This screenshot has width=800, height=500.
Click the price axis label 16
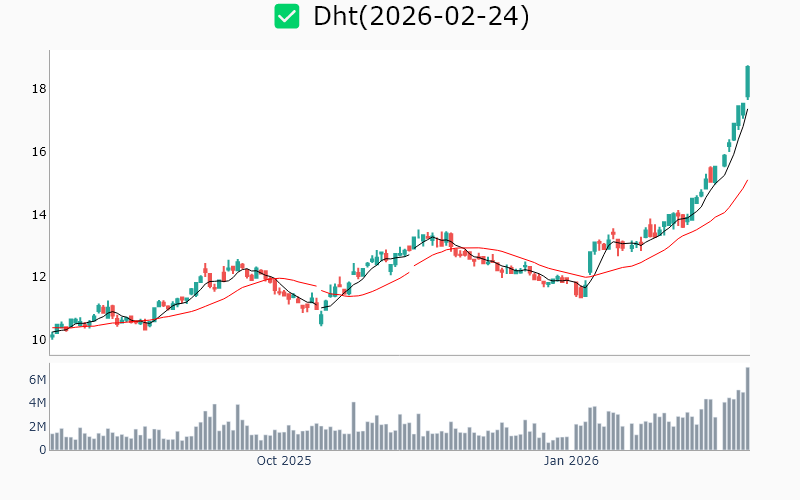tap(39, 152)
